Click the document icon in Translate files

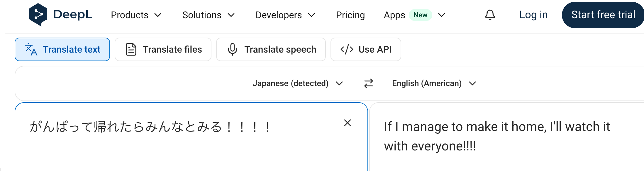[131, 49]
